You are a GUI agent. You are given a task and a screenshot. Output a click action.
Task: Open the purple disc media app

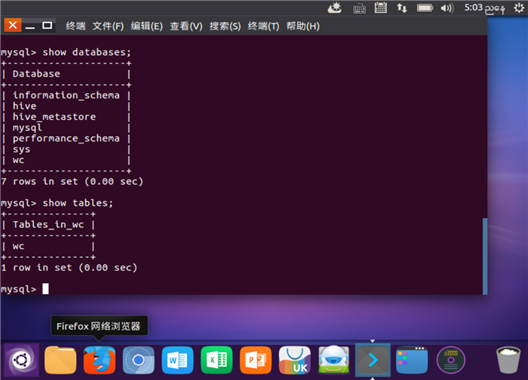pyautogui.click(x=451, y=360)
